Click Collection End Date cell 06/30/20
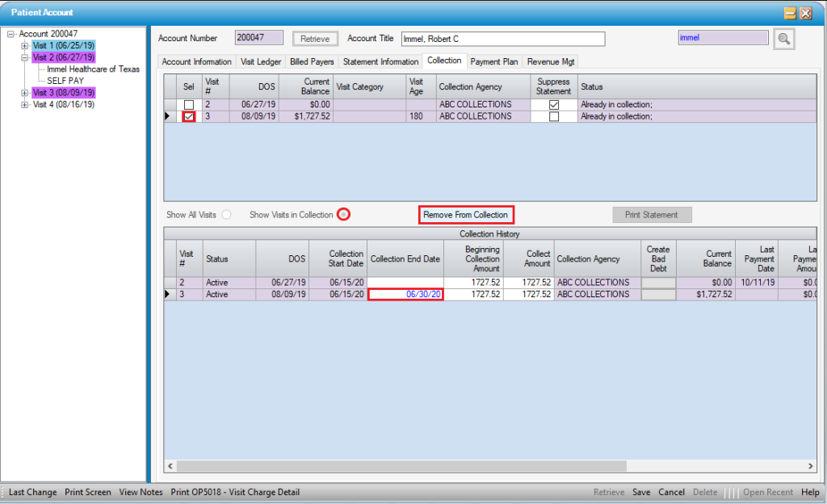 (405, 295)
